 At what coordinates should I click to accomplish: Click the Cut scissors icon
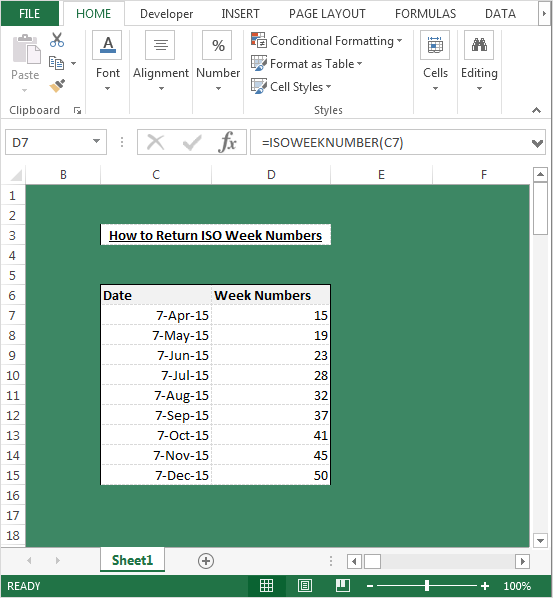[x=57, y=40]
